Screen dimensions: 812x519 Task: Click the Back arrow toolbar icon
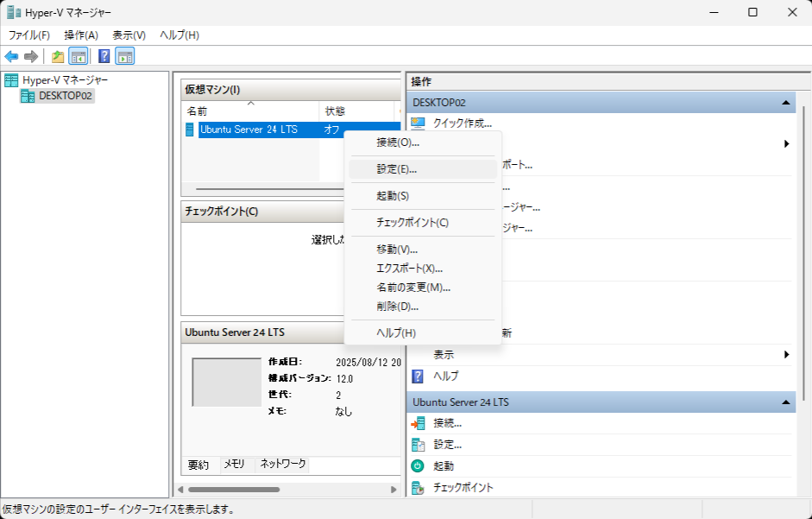point(11,56)
